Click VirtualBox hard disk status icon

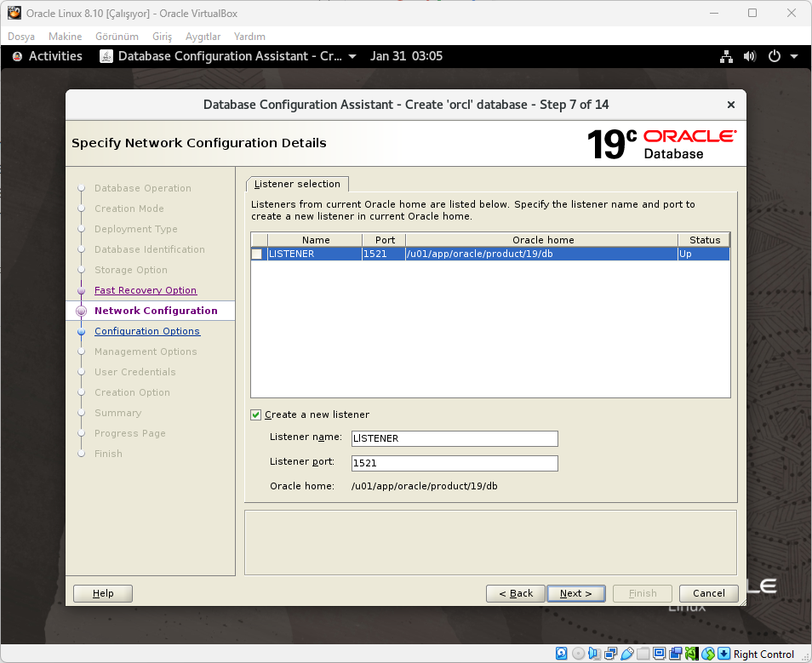[x=562, y=654]
